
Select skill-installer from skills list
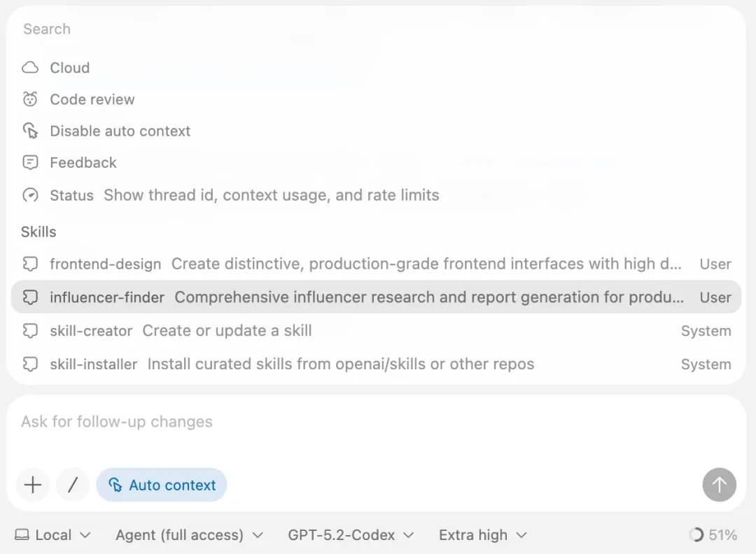(x=94, y=364)
